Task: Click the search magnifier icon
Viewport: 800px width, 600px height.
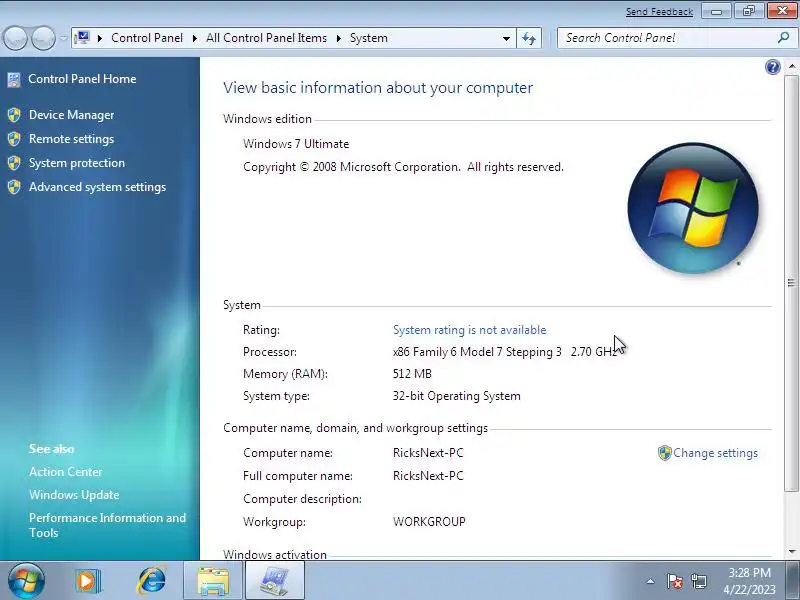Action: [x=783, y=37]
